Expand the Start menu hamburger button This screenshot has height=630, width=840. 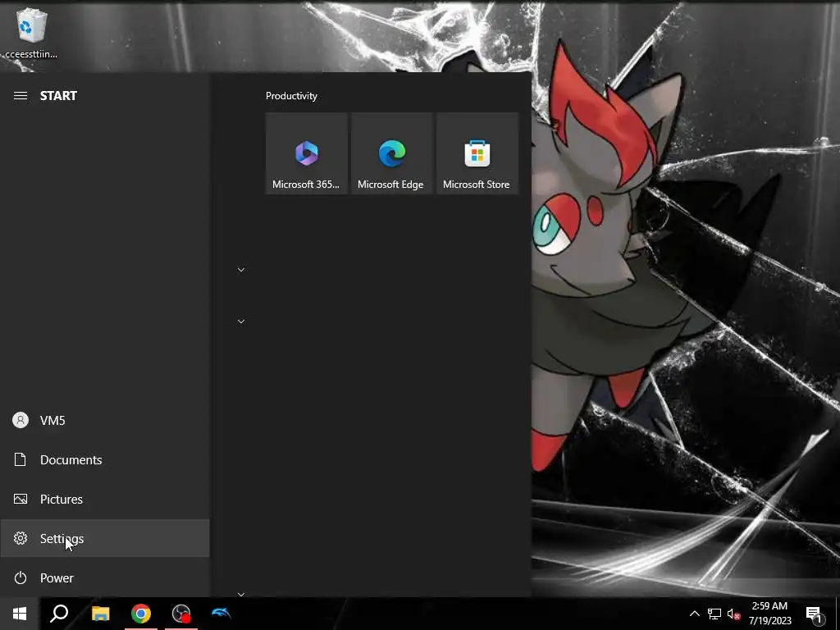[x=21, y=96]
